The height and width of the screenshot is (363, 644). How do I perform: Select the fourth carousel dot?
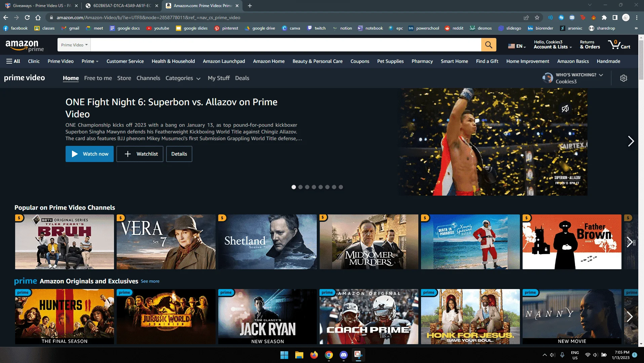[314, 187]
